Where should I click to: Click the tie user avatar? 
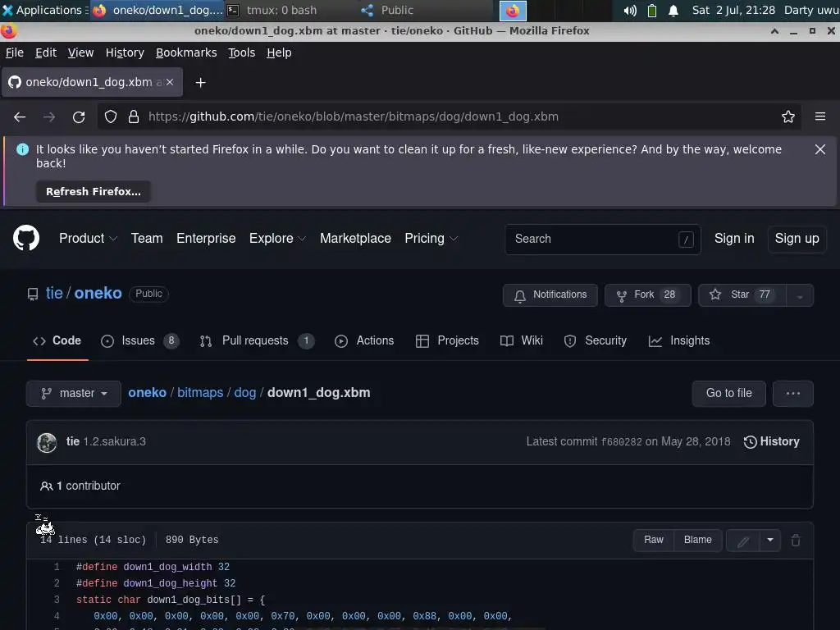click(x=47, y=442)
